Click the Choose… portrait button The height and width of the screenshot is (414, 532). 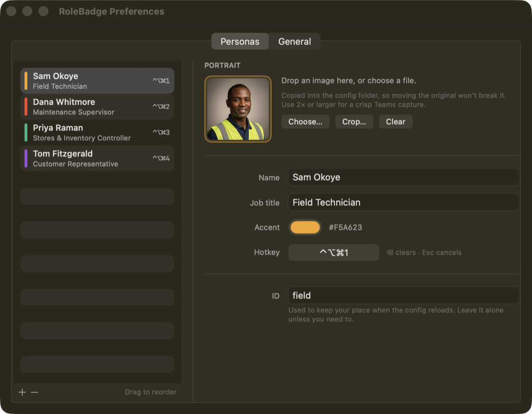pyautogui.click(x=305, y=121)
